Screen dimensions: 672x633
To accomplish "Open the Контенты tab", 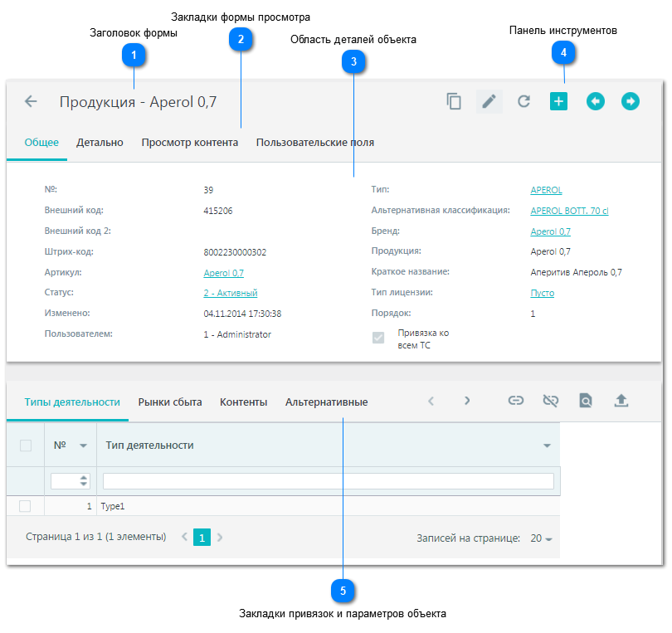I will (243, 402).
